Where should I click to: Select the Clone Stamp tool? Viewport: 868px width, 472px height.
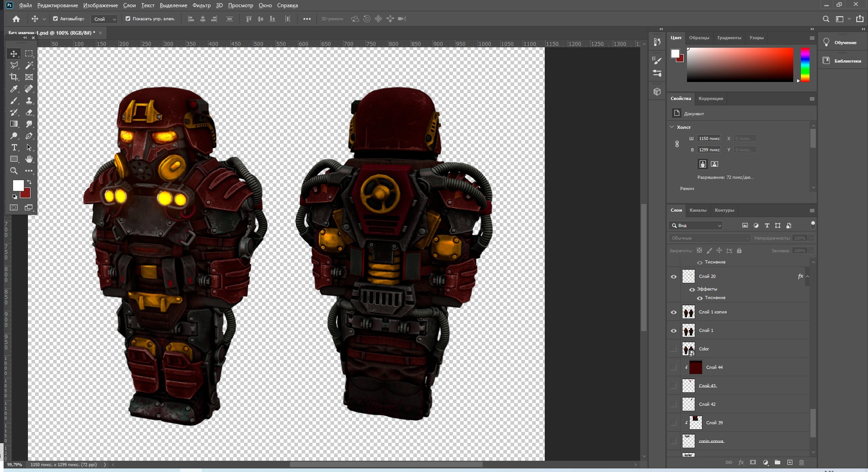tap(29, 100)
